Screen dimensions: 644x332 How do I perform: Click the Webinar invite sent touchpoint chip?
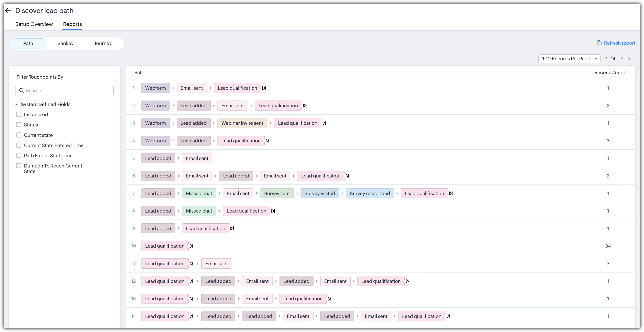click(x=242, y=123)
